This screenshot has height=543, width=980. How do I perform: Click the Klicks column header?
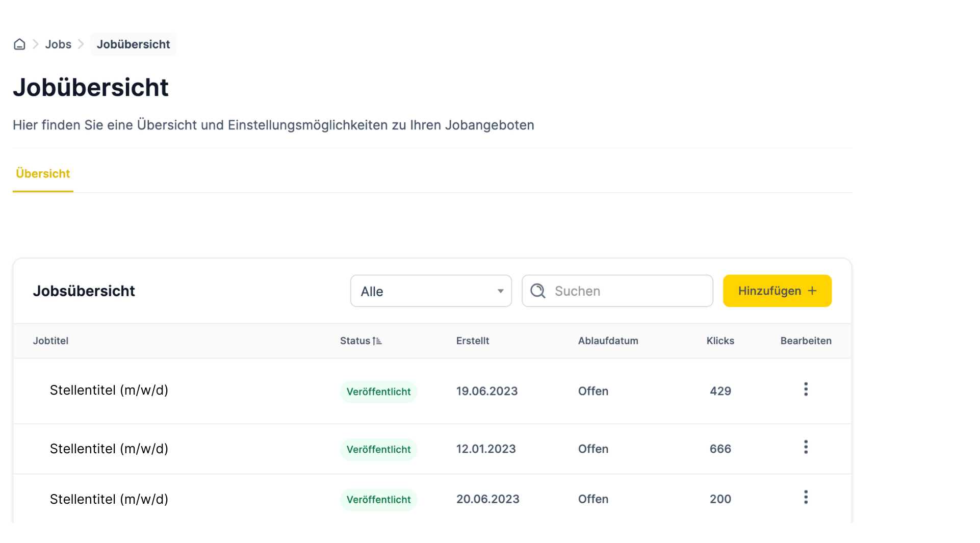coord(720,341)
